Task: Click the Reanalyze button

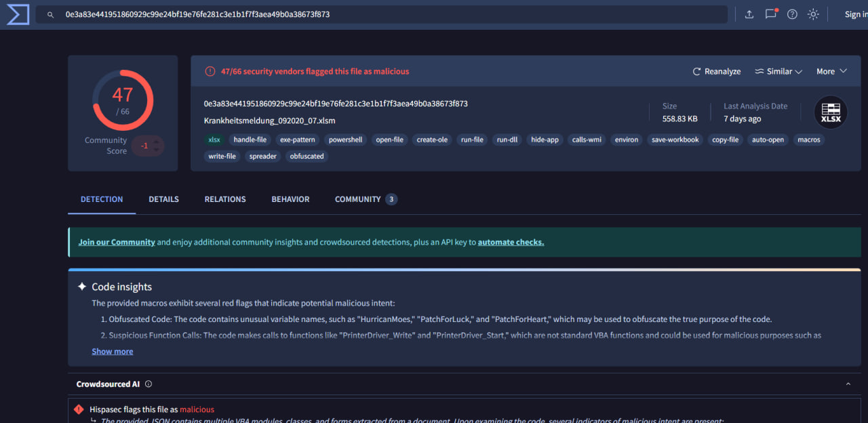Action: click(x=716, y=71)
